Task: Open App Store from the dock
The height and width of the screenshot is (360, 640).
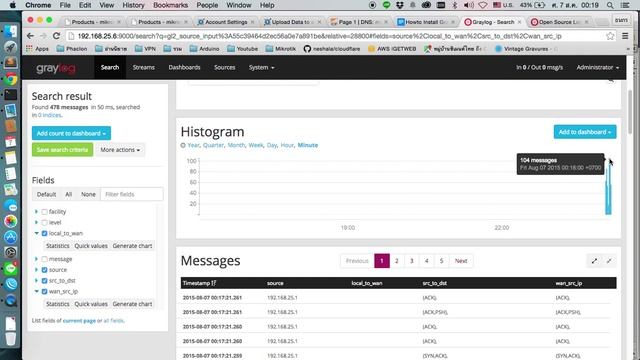Action: [11, 237]
